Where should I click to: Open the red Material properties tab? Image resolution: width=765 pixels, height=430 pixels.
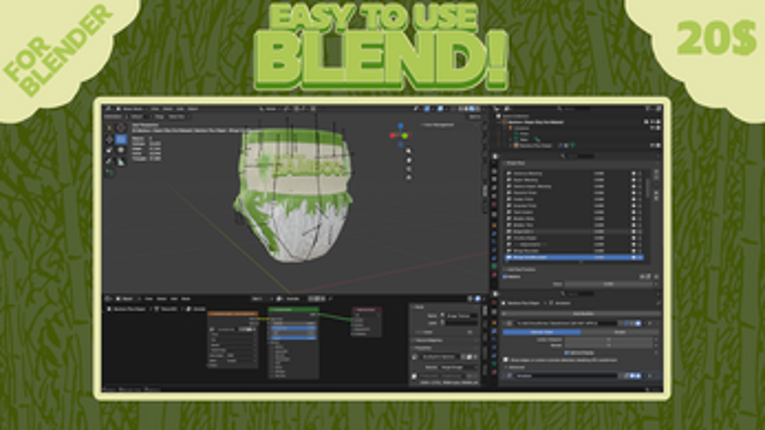(494, 275)
